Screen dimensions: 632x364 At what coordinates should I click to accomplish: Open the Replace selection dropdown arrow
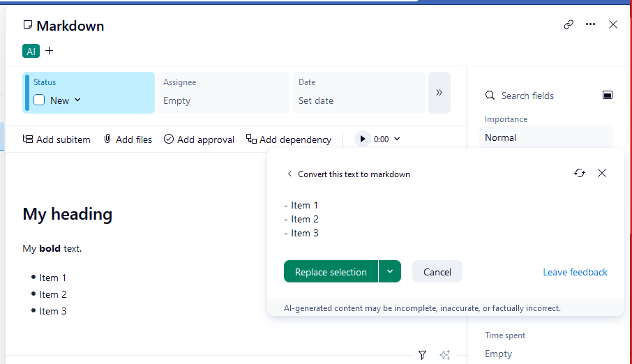(x=390, y=271)
